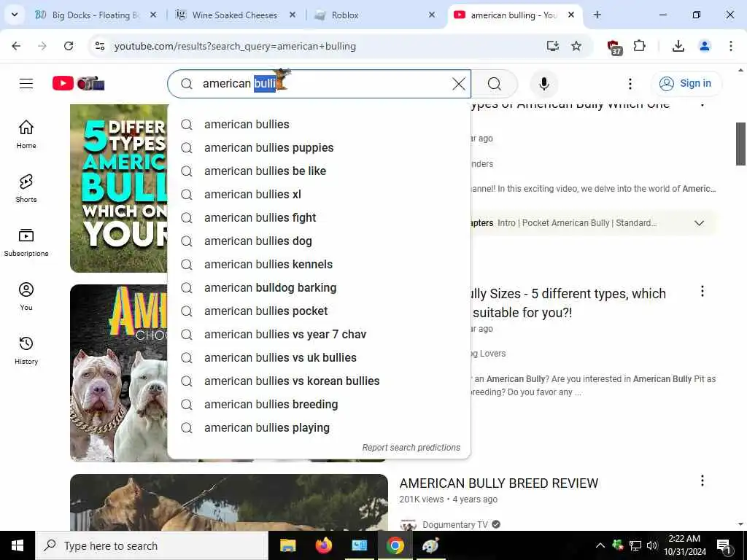Expand the video chapters chevron
The height and width of the screenshot is (560, 747).
pyautogui.click(x=699, y=223)
